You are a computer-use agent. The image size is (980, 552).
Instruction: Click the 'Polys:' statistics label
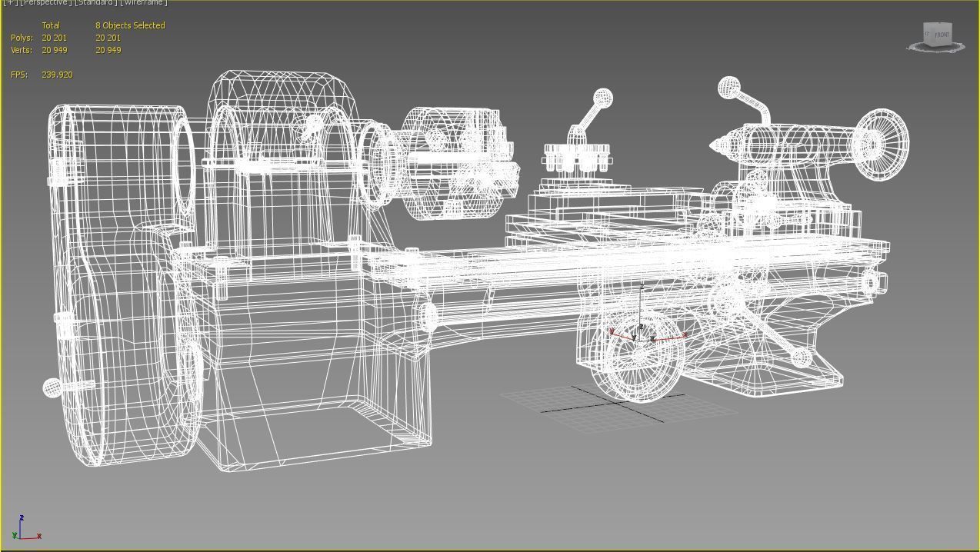point(22,38)
